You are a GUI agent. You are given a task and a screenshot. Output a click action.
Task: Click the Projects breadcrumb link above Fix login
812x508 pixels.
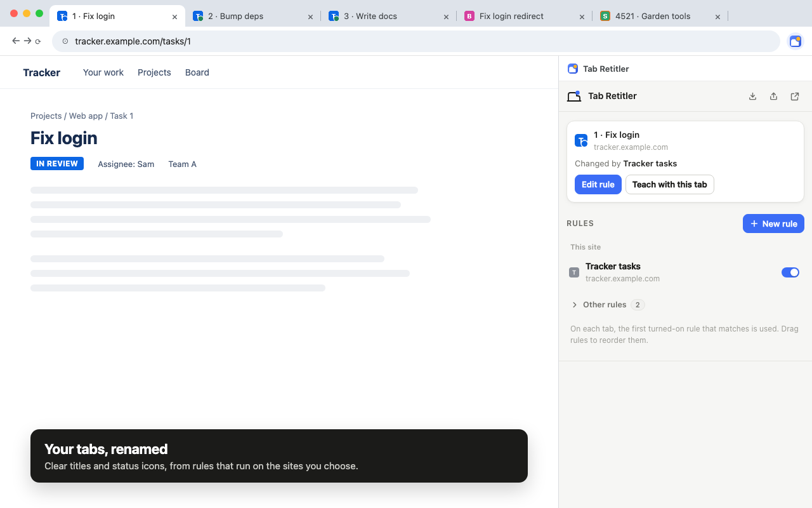46,116
